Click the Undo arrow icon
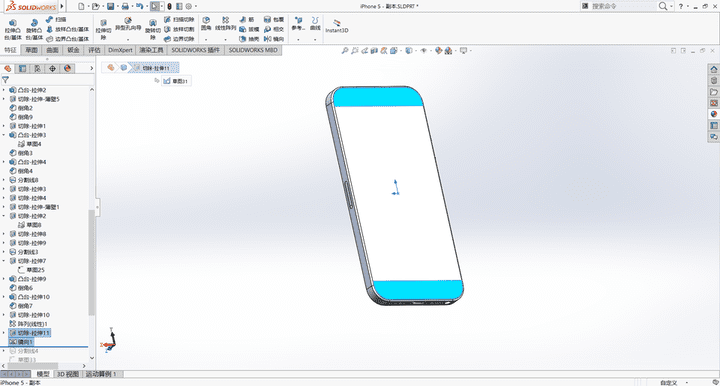This screenshot has width=720, height=386. (140, 6)
